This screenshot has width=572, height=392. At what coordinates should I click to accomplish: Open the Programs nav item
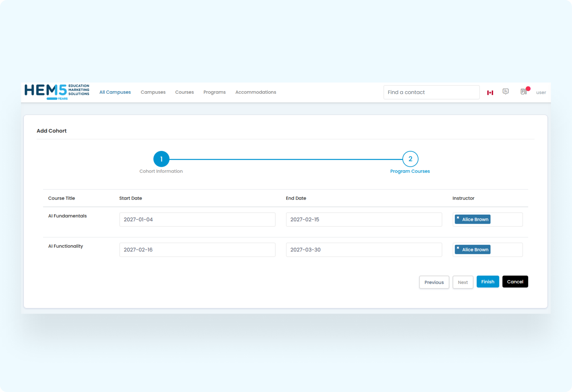(x=214, y=92)
